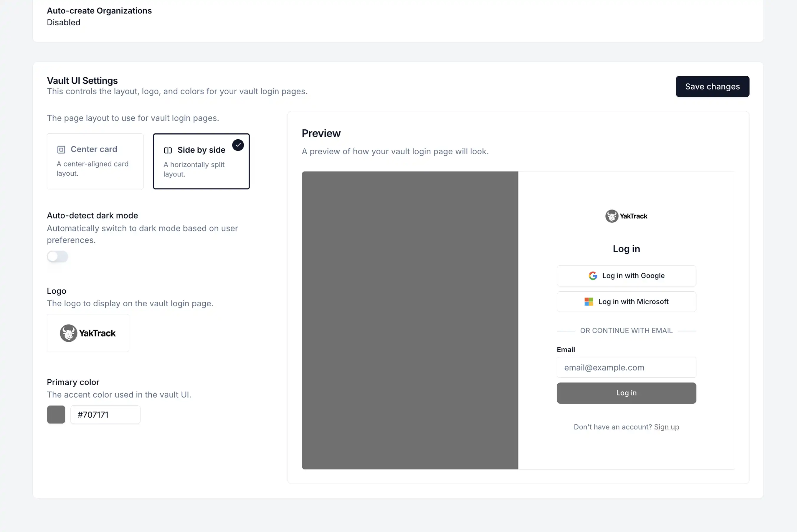This screenshot has width=798, height=532.
Task: Click the 'Auto-detect dark mode' label
Action: (x=92, y=215)
